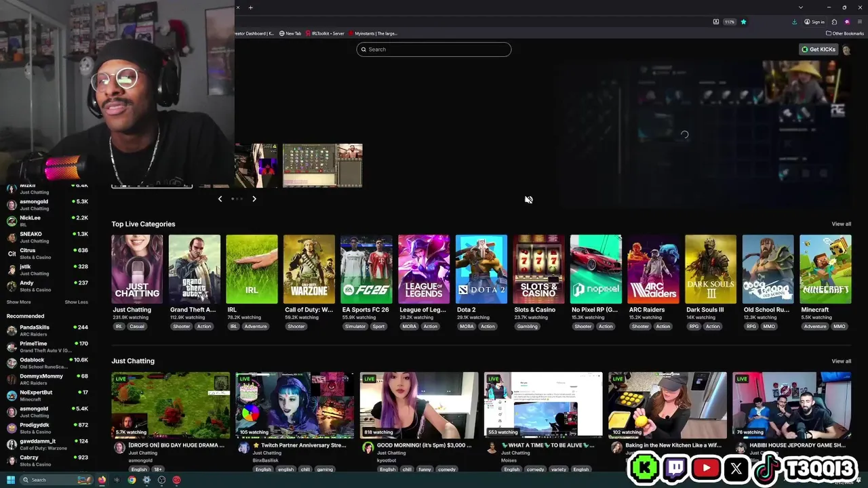Image resolution: width=868 pixels, height=488 pixels.
Task: Open HABIBI HOUSE stream thumbnail
Action: 792,405
